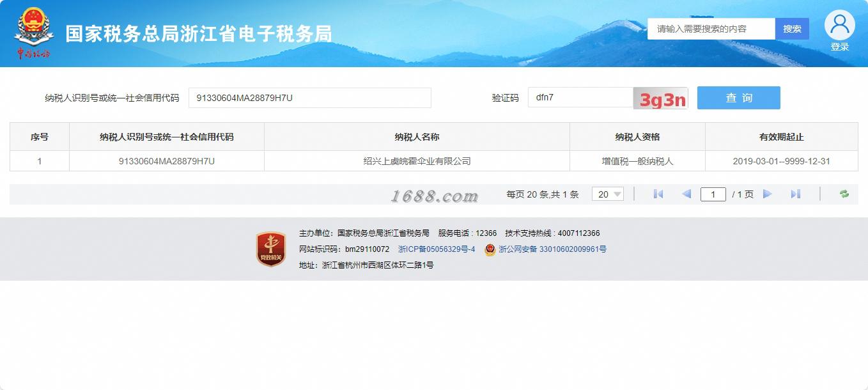
Task: Click the 登录 login label
Action: 839,47
